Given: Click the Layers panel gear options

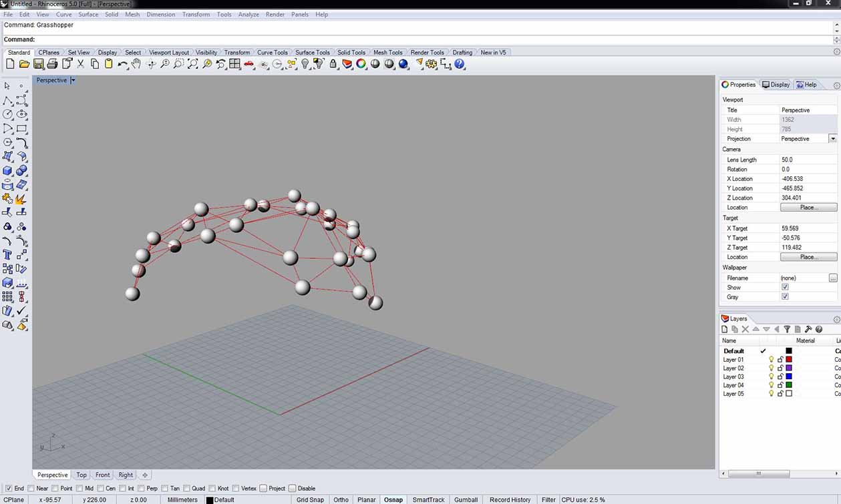Looking at the screenshot, I should 836,319.
